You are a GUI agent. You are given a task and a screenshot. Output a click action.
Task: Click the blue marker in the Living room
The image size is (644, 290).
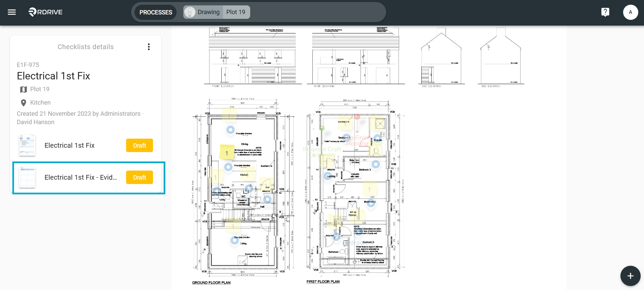pyautogui.click(x=234, y=240)
